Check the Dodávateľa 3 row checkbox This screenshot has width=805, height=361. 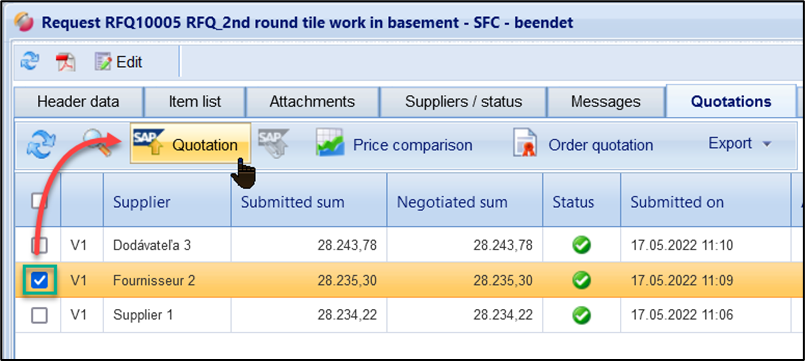pyautogui.click(x=39, y=245)
